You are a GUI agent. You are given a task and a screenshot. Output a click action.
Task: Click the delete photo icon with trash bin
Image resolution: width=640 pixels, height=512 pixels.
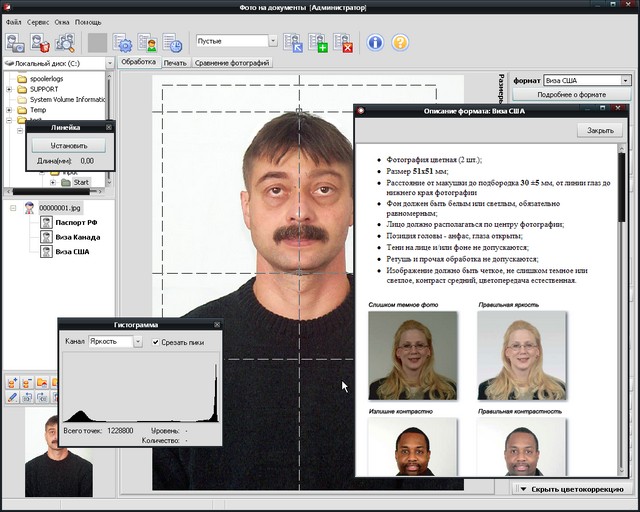pos(40,43)
